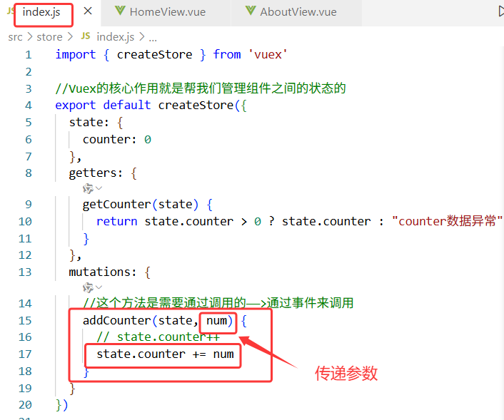Image resolution: width=504 pixels, height=420 pixels.
Task: Click line number 15 in gutter
Action: coord(25,321)
